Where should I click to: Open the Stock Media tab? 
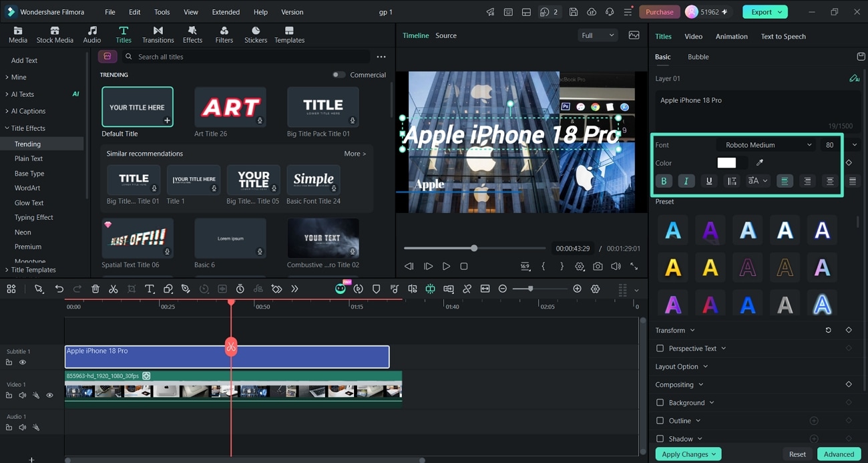point(55,35)
